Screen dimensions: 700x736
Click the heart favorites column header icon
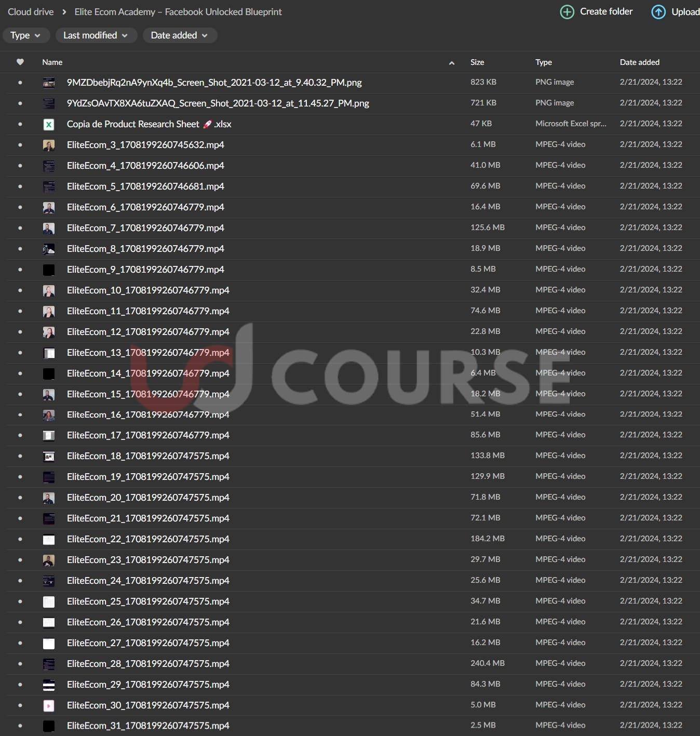click(20, 62)
